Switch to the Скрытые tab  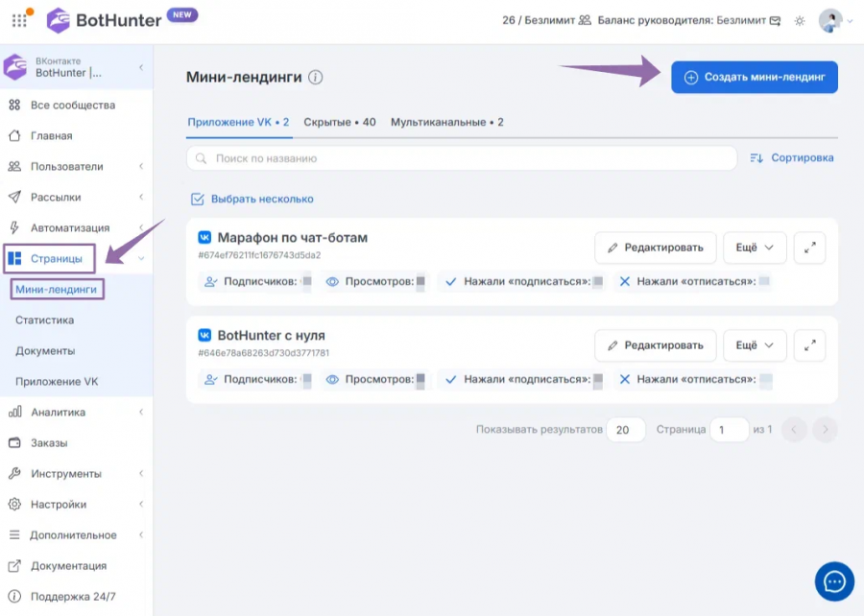point(340,122)
